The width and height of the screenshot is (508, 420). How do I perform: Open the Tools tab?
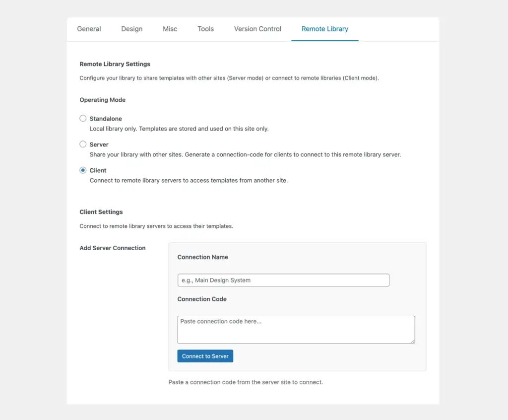pos(206,29)
